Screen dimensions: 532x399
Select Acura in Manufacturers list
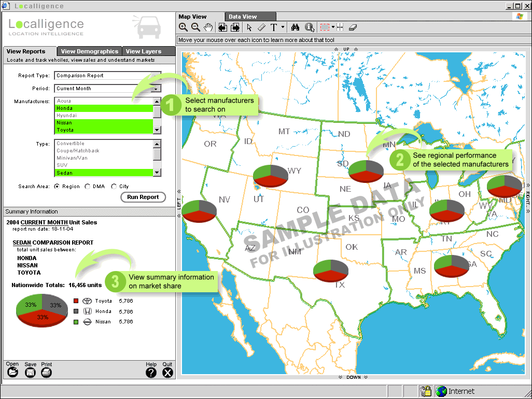point(104,101)
